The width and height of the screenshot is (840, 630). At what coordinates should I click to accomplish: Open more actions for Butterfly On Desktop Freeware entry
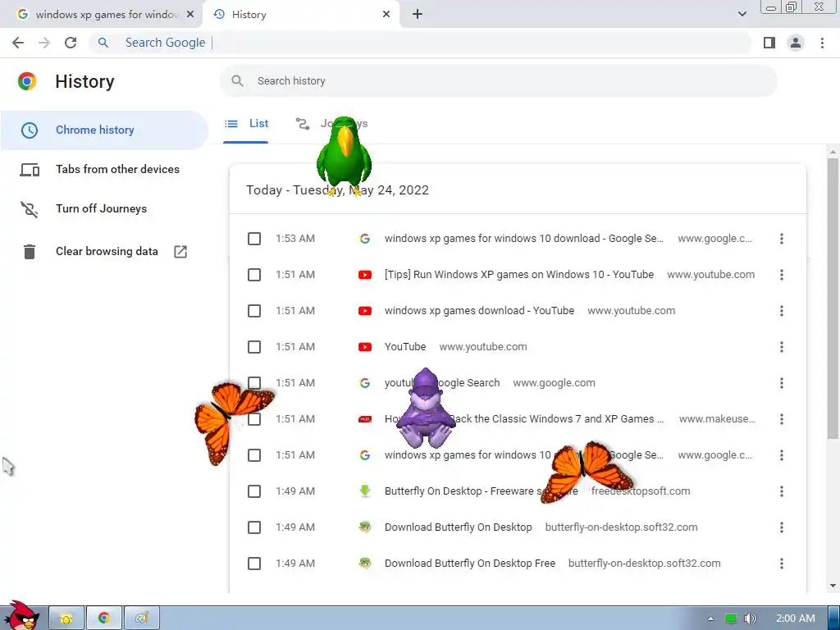click(x=782, y=491)
